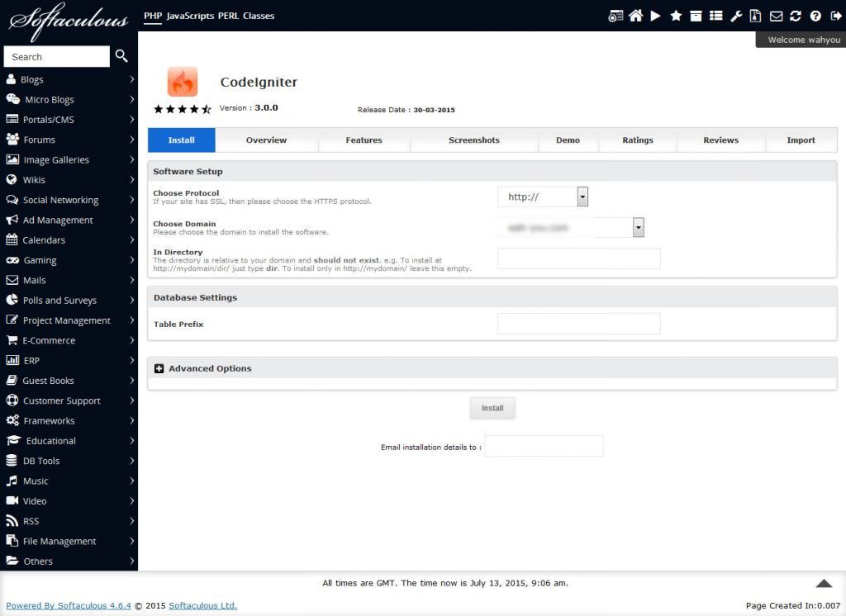Screen dimensions: 846x616
Task: Click the control panel icon
Action: coord(616,16)
